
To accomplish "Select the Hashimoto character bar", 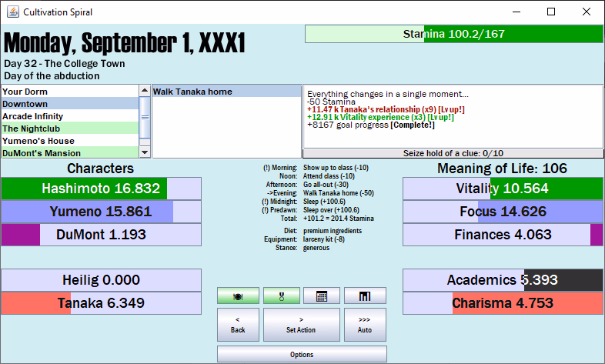I will point(101,189).
